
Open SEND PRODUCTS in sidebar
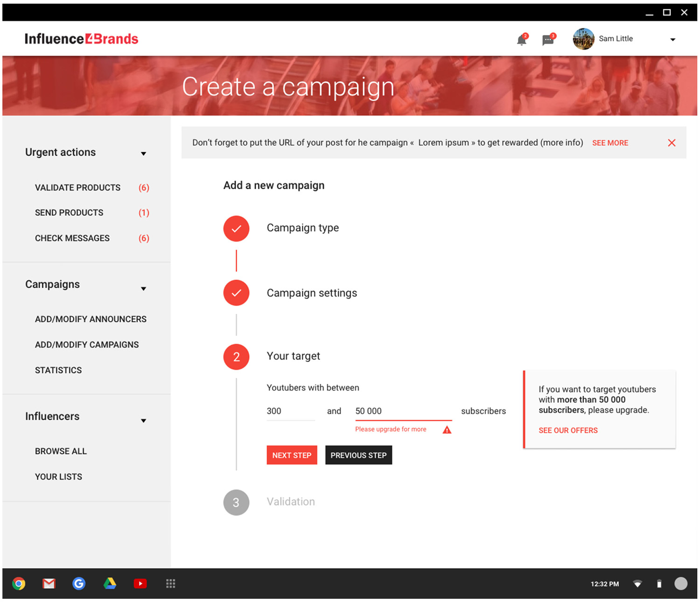point(69,213)
